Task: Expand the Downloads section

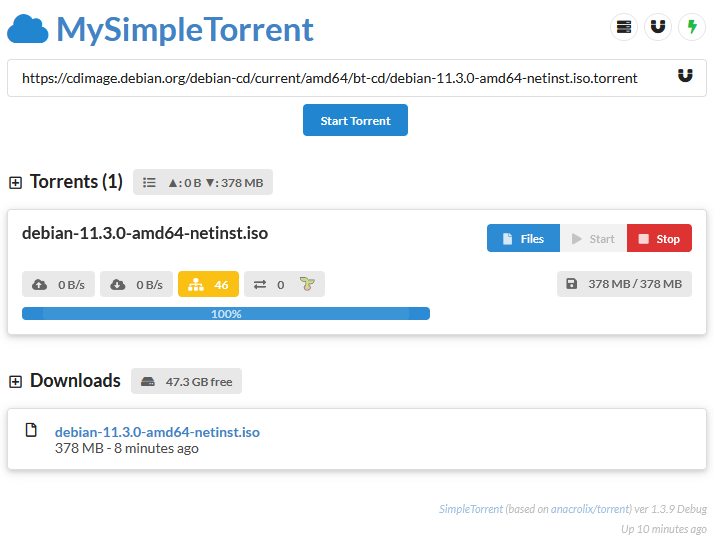Action: coord(15,381)
